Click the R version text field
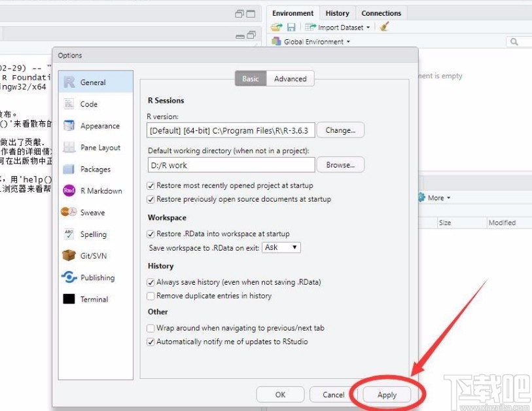Viewport: 532px width, 411px height. click(231, 130)
